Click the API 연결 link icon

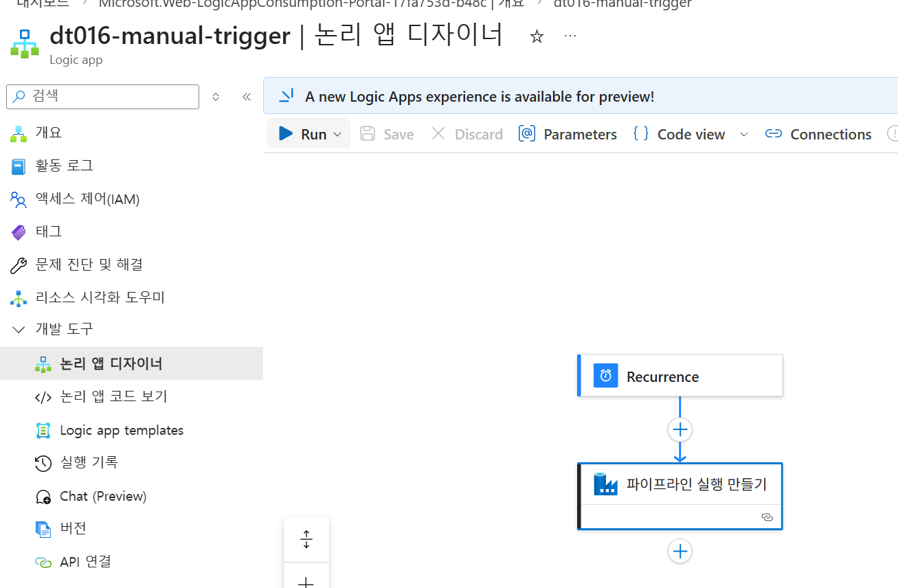tap(43, 563)
